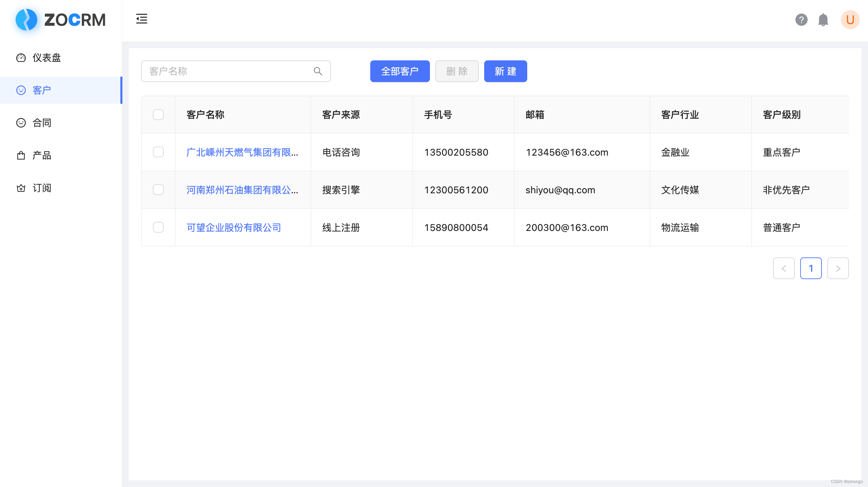Check the row for 河南郑州石油集团
Image resolution: width=868 pixels, height=487 pixels.
pyautogui.click(x=158, y=190)
